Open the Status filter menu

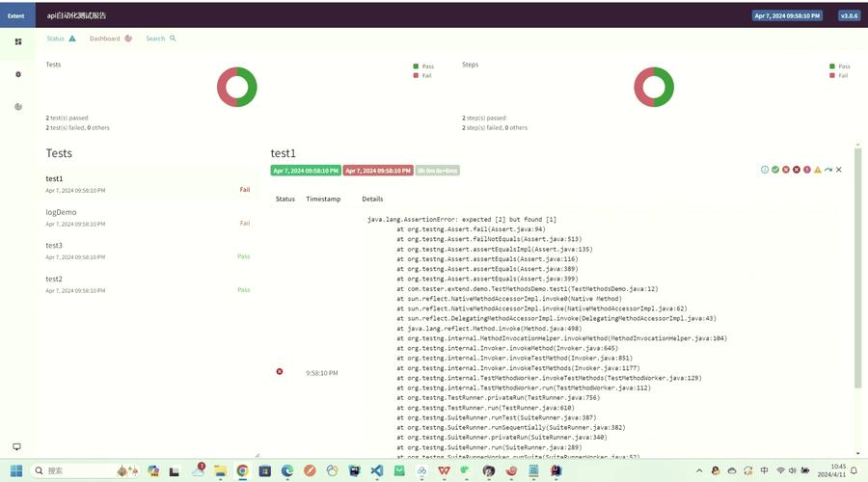61,39
